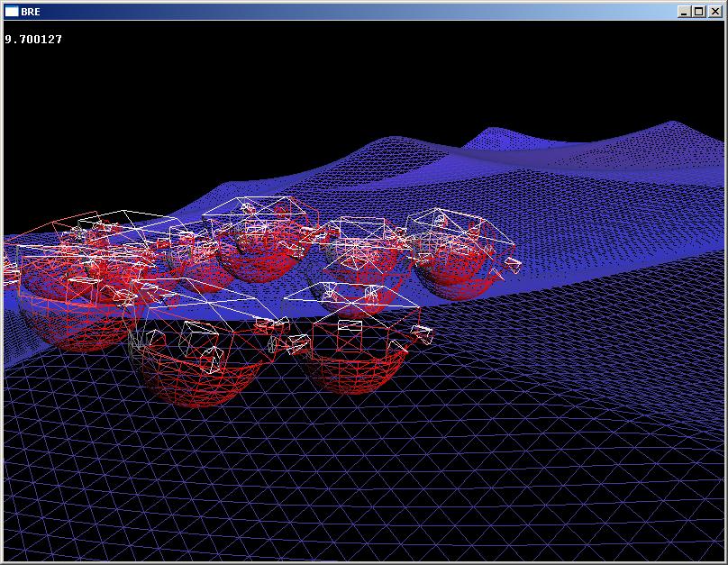Minimize the BRE window
The image size is (728, 565).
[x=683, y=12]
